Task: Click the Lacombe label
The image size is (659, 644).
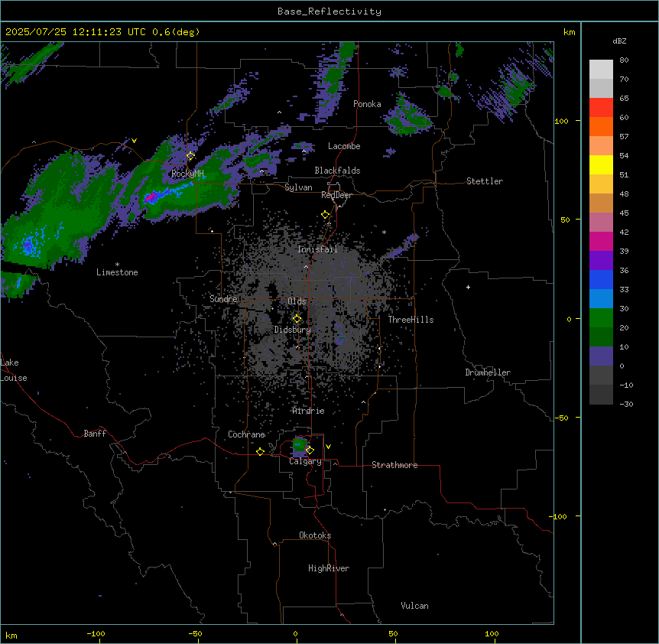Action: (x=344, y=146)
